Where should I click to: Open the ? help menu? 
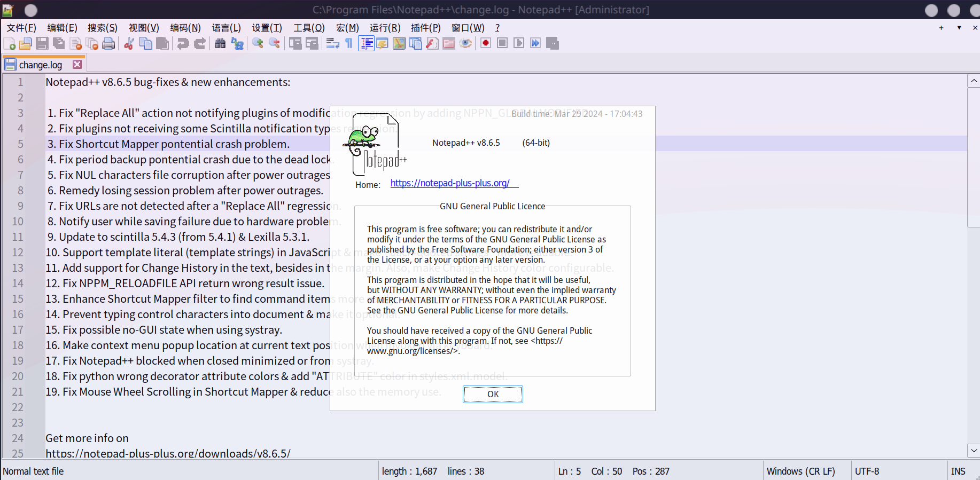pos(497,28)
